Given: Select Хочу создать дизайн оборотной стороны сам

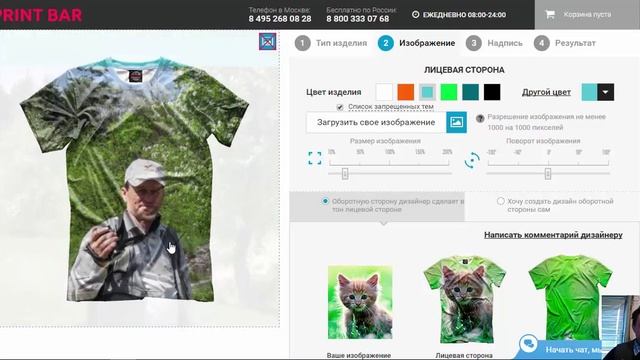Looking at the screenshot, I should pyautogui.click(x=500, y=201).
